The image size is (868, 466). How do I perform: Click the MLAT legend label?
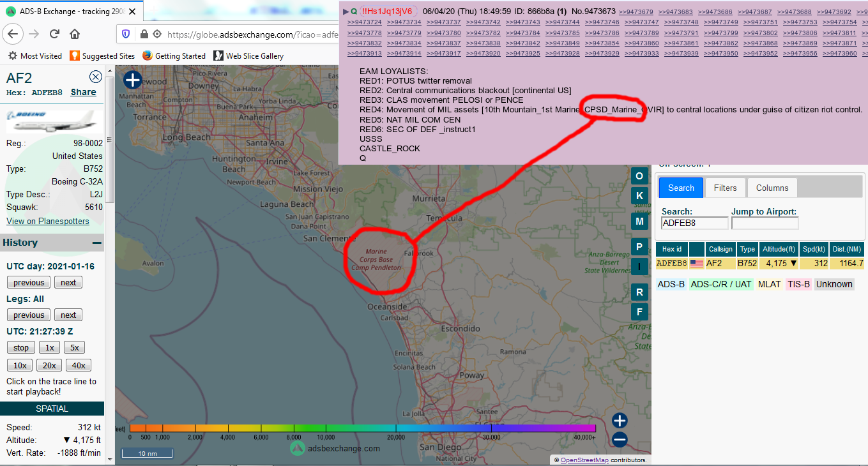coord(769,284)
